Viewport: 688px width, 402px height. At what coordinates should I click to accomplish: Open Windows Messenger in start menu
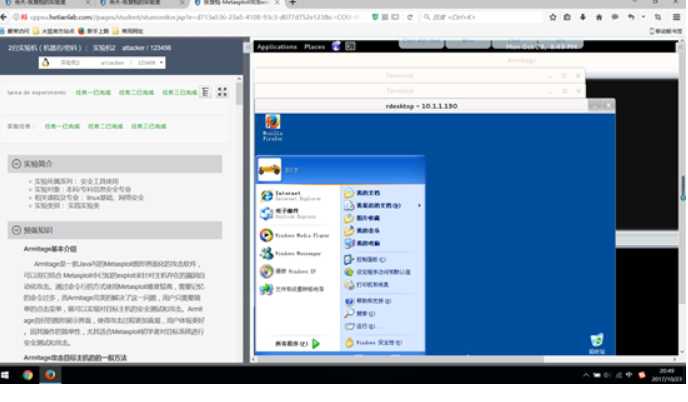290,253
